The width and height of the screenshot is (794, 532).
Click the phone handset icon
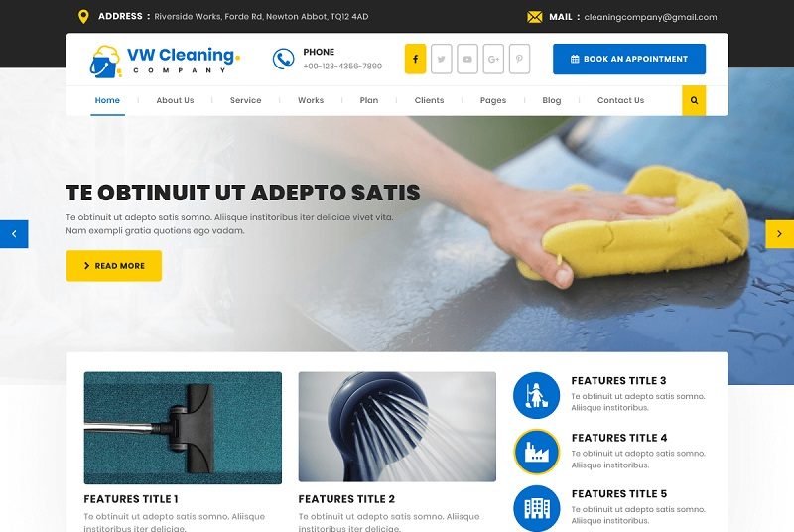pyautogui.click(x=283, y=59)
